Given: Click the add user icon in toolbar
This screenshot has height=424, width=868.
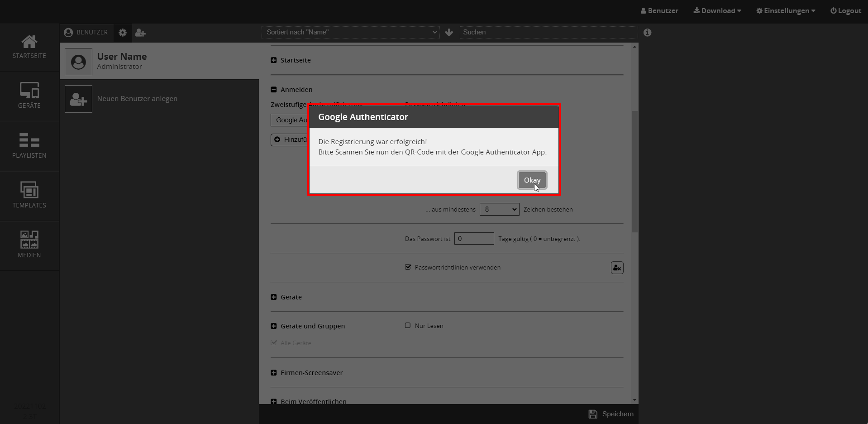Looking at the screenshot, I should click(x=140, y=33).
